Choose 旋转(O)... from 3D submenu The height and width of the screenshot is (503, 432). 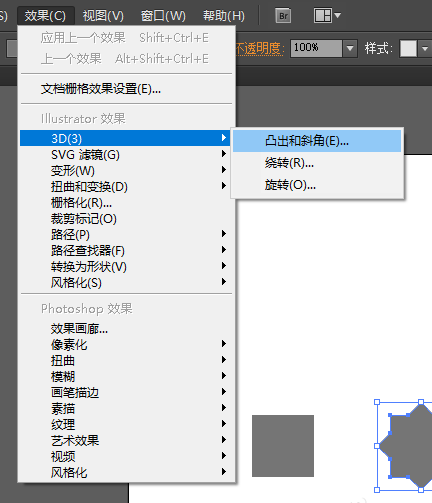tap(317, 185)
